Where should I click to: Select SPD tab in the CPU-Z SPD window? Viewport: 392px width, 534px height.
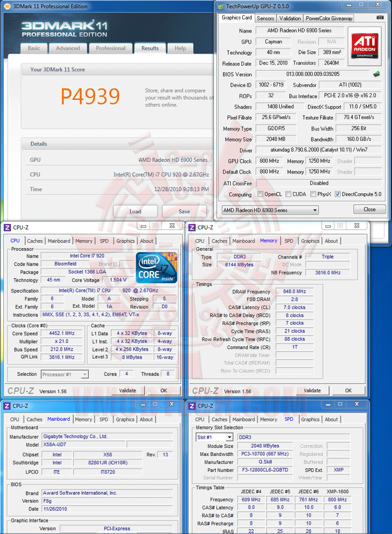[x=289, y=419]
